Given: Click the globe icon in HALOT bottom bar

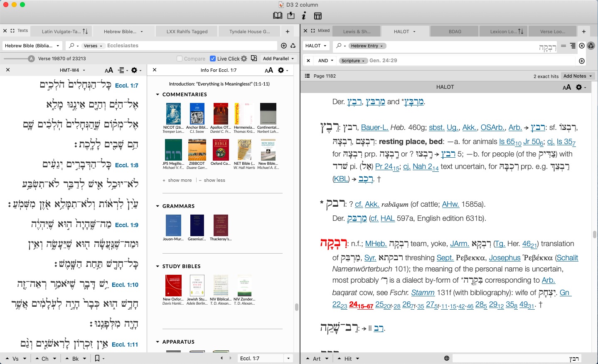Looking at the screenshot, I should coord(447,358).
